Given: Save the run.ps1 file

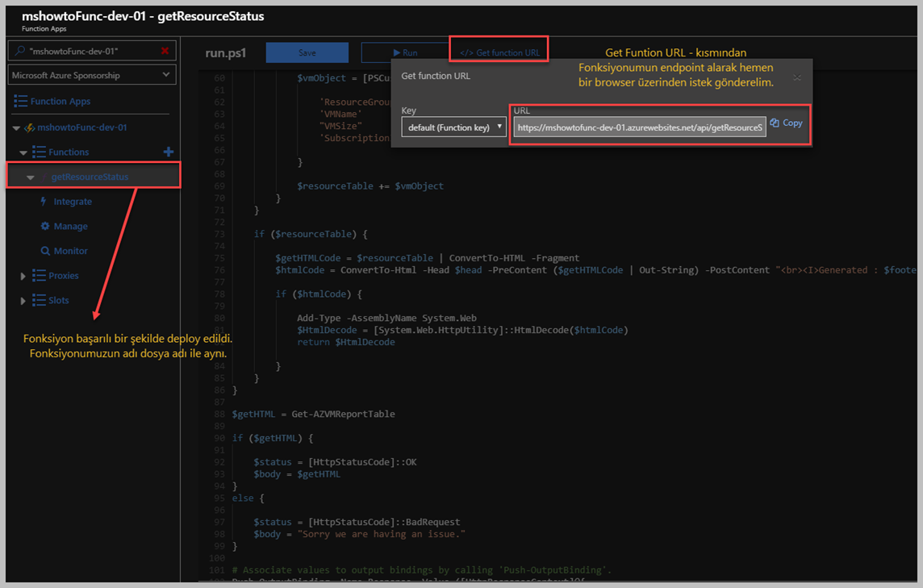Looking at the screenshot, I should tap(307, 52).
